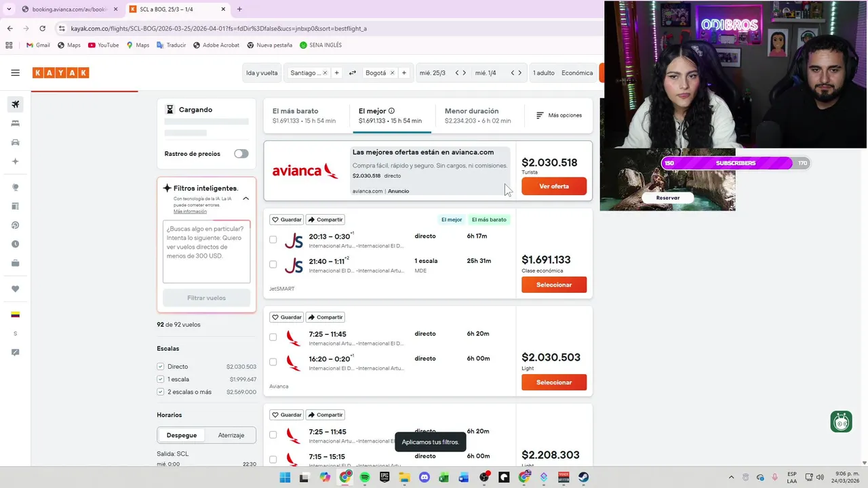Go to previous day for mié. 25/3

coord(457,73)
